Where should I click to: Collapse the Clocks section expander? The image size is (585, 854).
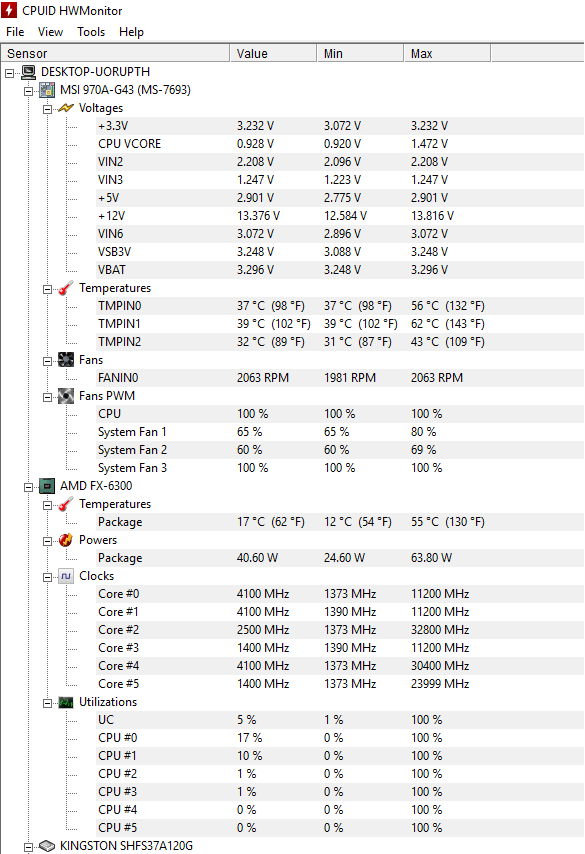click(x=47, y=577)
